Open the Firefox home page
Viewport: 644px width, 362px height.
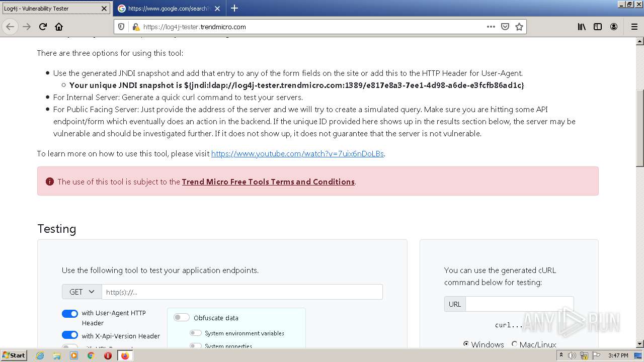[59, 27]
